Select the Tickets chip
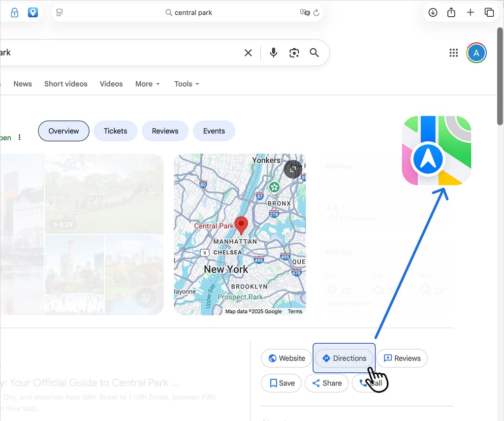The height and width of the screenshot is (421, 504). pyautogui.click(x=115, y=131)
